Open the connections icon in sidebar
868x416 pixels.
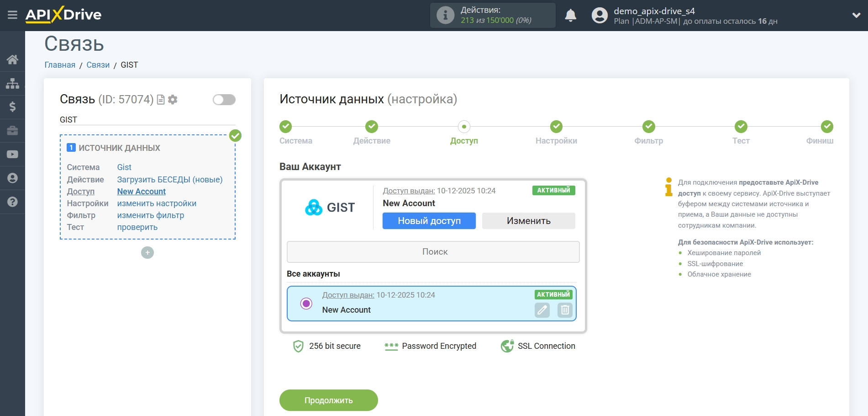click(12, 83)
